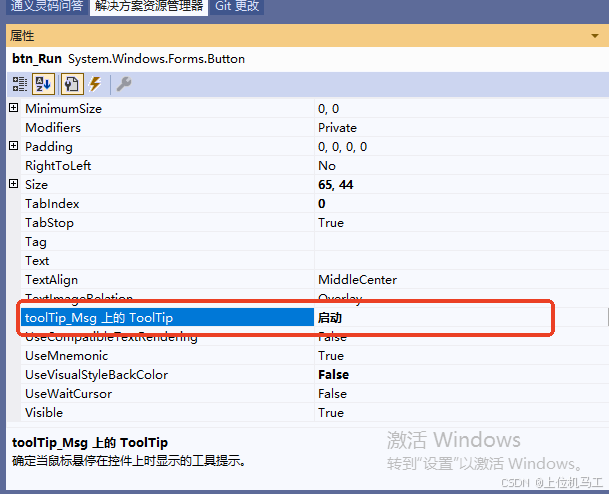Show events with the lightning bolt icon
This screenshot has width=609, height=494.
96,84
